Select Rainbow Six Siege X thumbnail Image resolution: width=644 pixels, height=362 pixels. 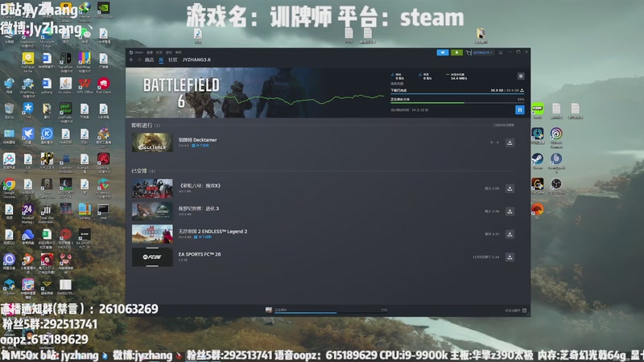152,188
